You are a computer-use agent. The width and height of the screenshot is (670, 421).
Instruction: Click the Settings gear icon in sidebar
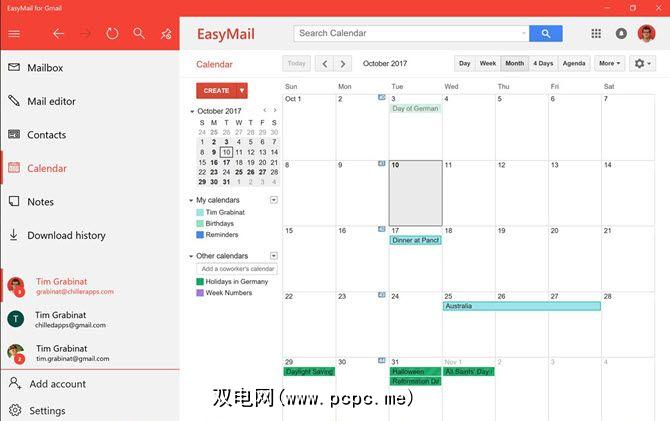[x=15, y=410]
